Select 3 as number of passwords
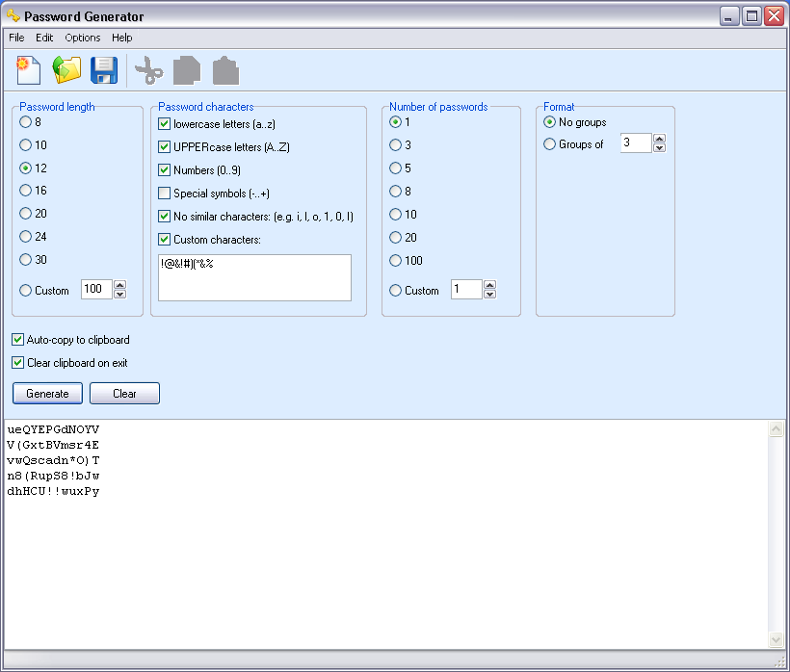The image size is (790, 672). pos(396,145)
